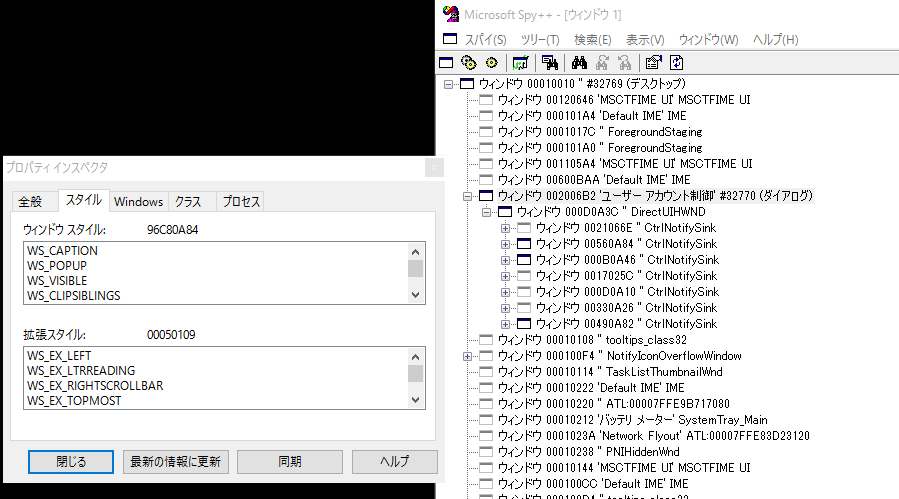Click the Log Messages toolbar icon

pyautogui.click(x=520, y=63)
